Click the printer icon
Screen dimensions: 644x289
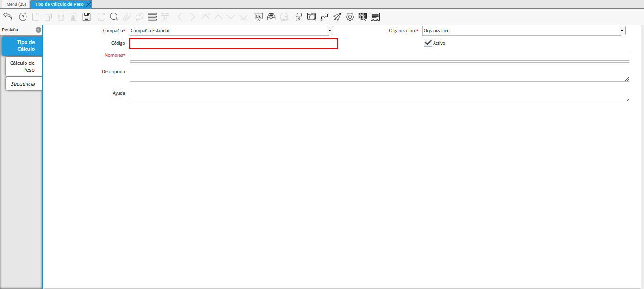tap(284, 17)
